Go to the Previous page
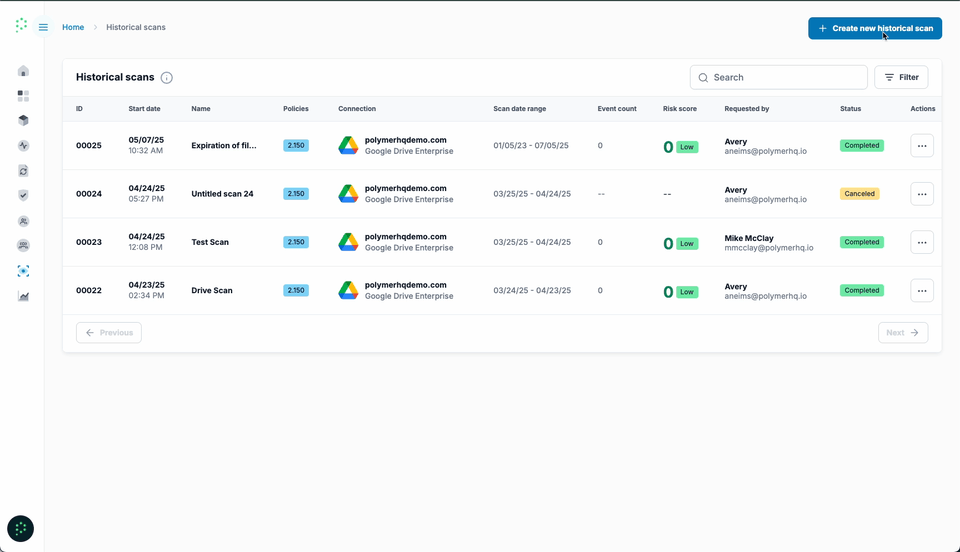This screenshot has width=960, height=552. (109, 333)
